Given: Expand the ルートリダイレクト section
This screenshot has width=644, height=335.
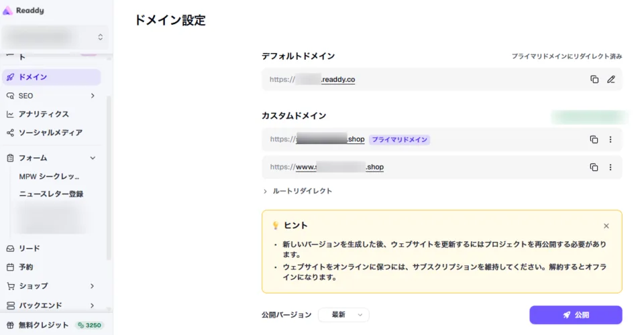Looking at the screenshot, I should pyautogui.click(x=298, y=191).
